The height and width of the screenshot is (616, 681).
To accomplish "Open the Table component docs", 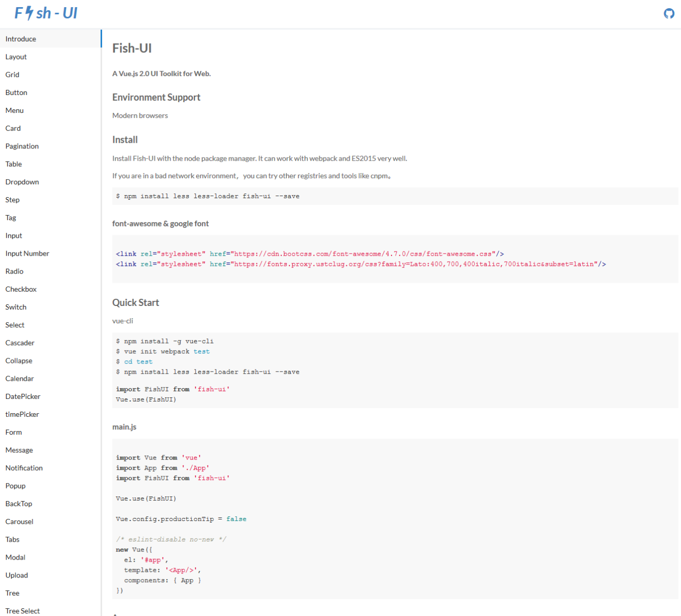I will click(x=13, y=164).
